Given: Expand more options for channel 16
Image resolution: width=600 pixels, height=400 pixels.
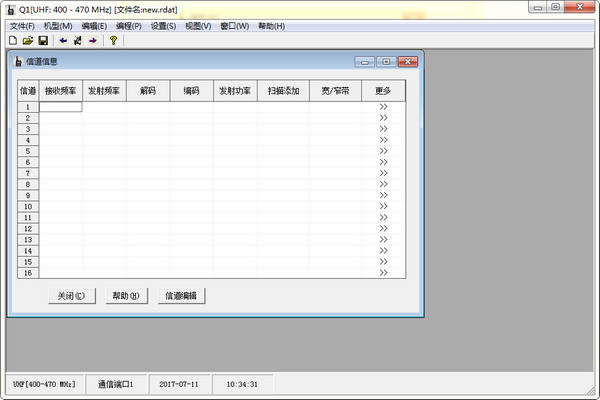Looking at the screenshot, I should pyautogui.click(x=383, y=273).
